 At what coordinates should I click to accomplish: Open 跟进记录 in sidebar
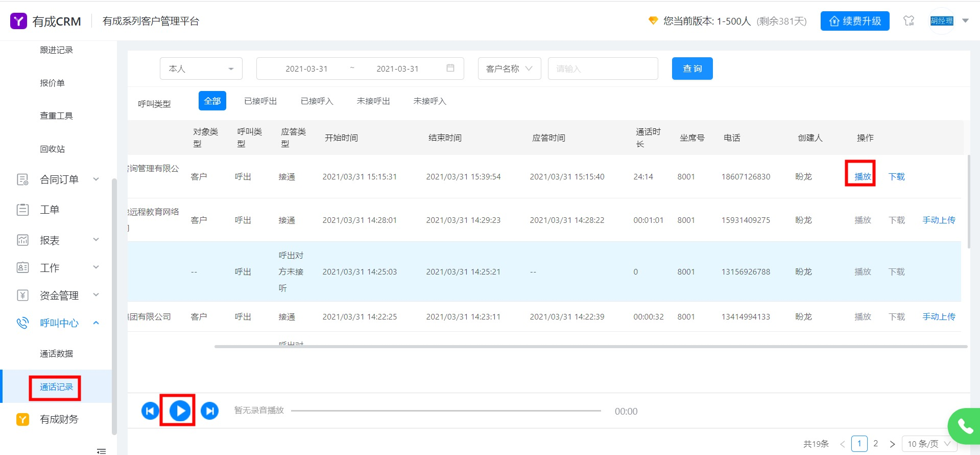coord(56,50)
